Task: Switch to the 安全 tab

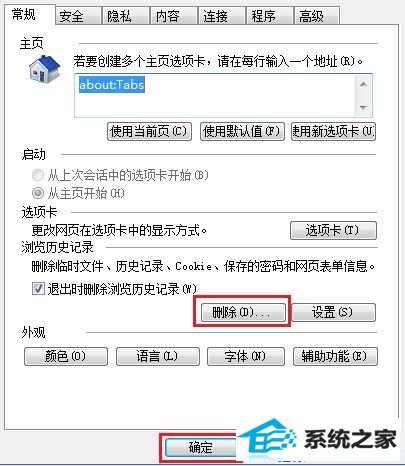Action: tap(78, 16)
